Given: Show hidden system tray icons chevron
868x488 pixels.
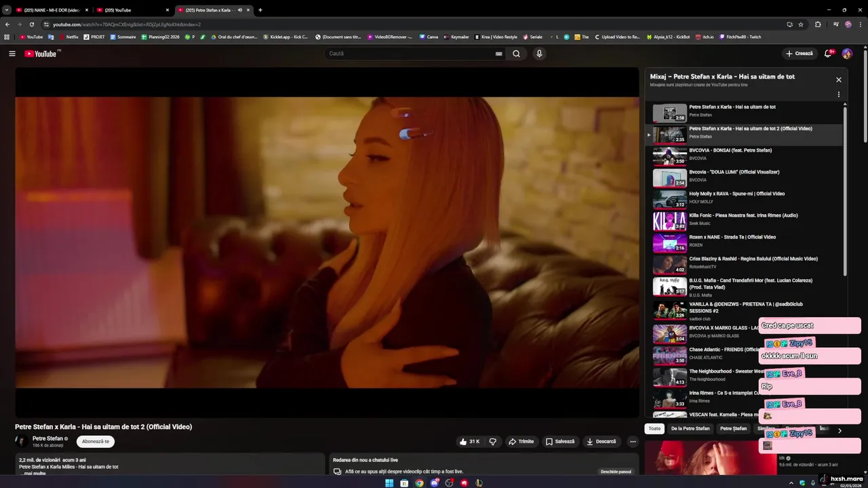Looking at the screenshot, I should [791, 483].
